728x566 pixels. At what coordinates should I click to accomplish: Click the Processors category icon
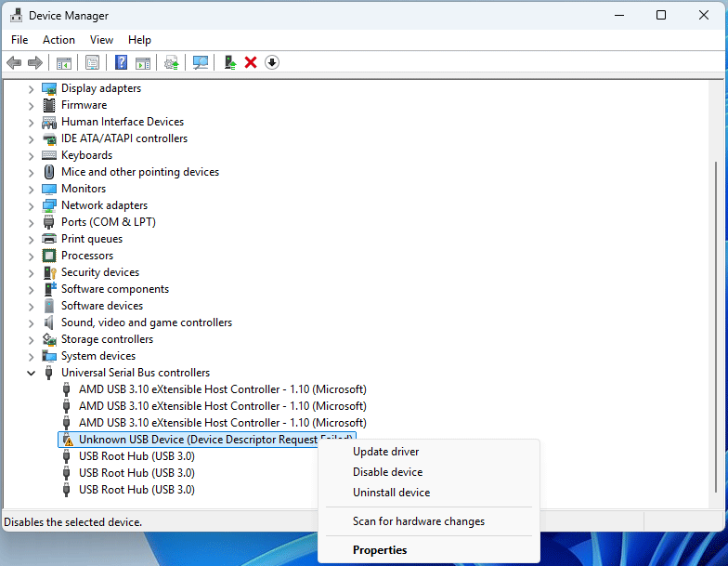(x=49, y=256)
